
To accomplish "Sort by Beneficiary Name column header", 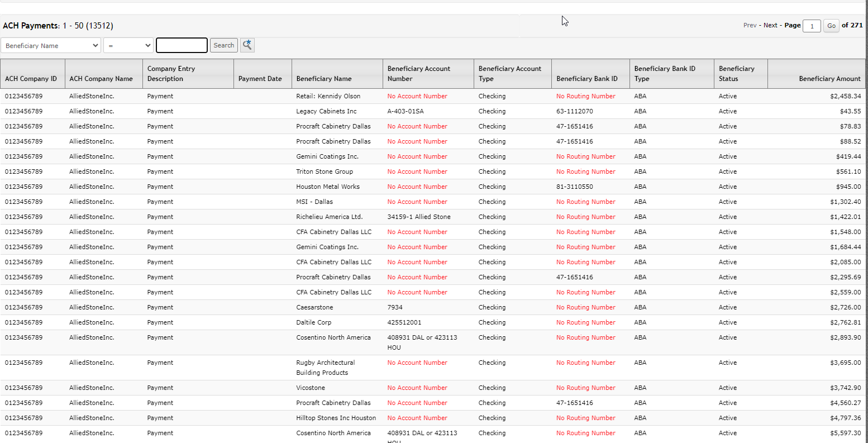I will tap(337, 74).
